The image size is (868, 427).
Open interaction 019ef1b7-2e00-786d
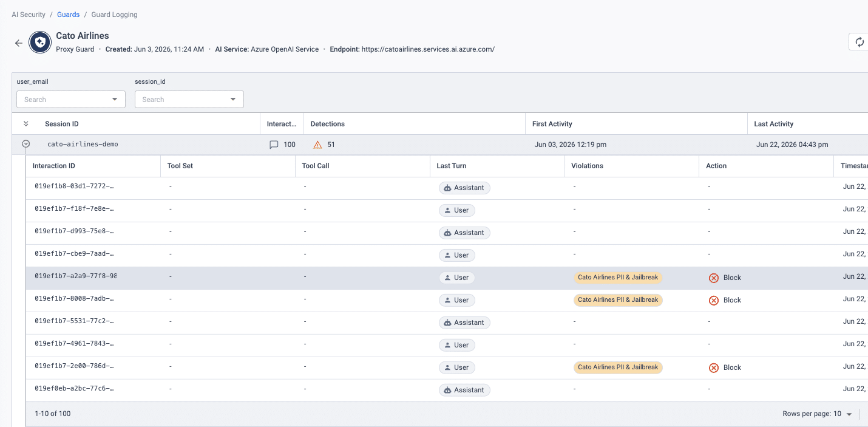click(75, 367)
